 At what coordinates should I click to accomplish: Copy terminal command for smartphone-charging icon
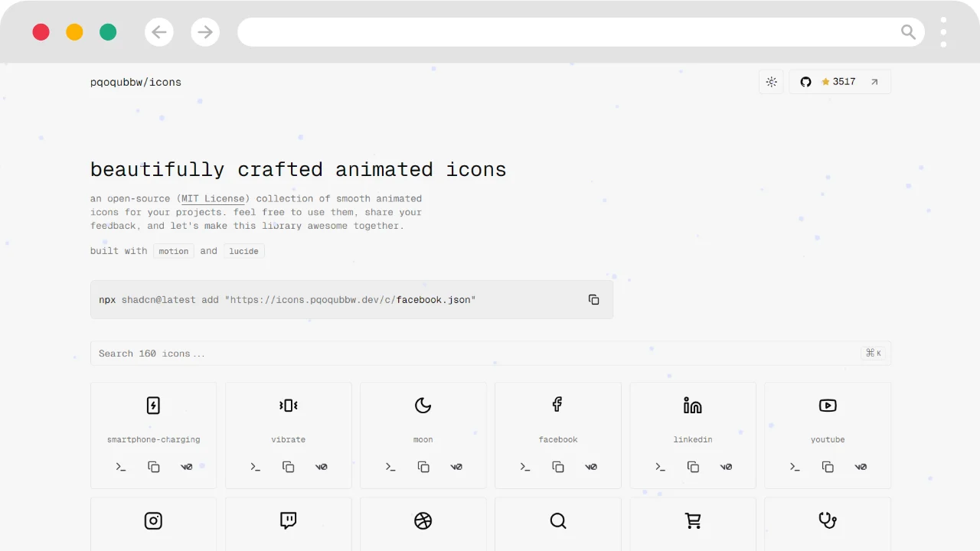[x=121, y=467]
